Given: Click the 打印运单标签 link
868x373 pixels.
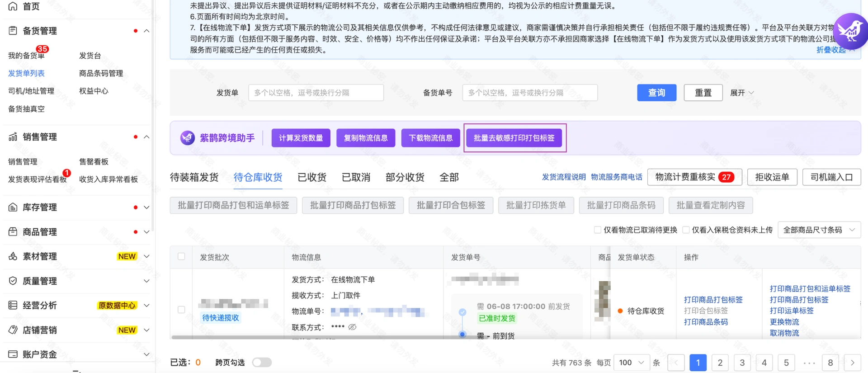Looking at the screenshot, I should tap(792, 311).
